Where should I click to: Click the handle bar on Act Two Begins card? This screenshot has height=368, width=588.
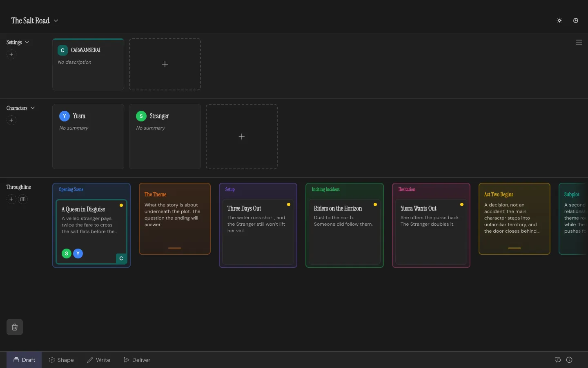pyautogui.click(x=514, y=248)
